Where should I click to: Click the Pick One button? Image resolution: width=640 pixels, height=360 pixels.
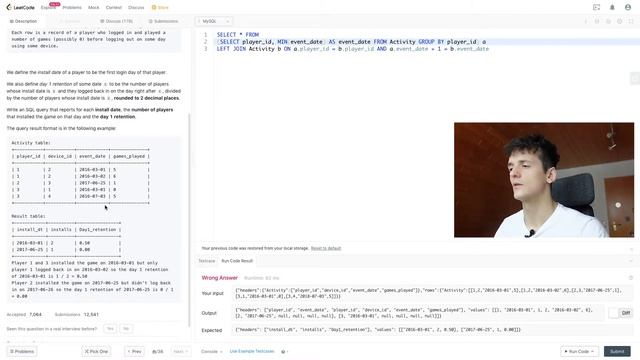(96, 351)
